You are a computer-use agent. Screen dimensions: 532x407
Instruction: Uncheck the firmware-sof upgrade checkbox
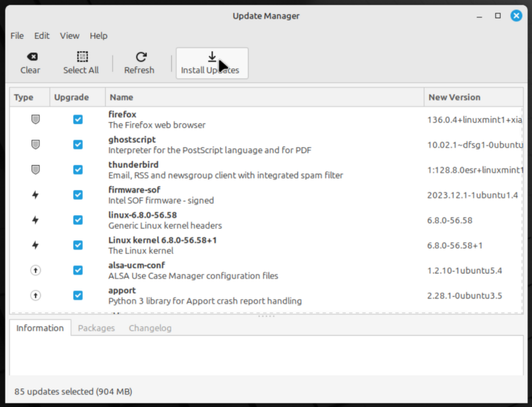pyautogui.click(x=77, y=195)
